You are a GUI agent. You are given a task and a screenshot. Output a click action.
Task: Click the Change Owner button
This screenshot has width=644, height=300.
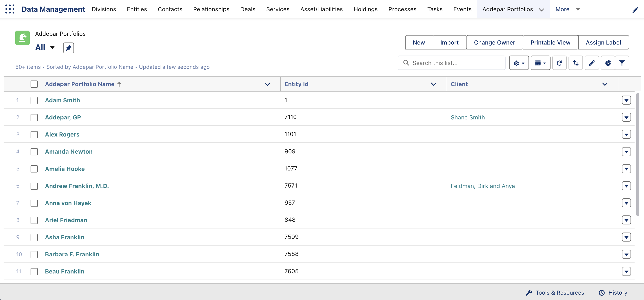[495, 42]
